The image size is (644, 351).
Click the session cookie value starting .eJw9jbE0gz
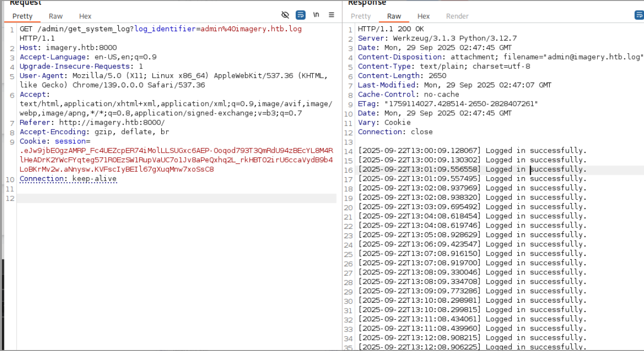176,160
